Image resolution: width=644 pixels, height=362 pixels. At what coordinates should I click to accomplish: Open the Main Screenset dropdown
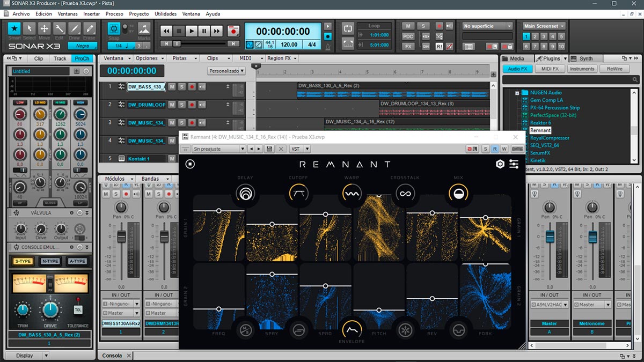coord(545,26)
